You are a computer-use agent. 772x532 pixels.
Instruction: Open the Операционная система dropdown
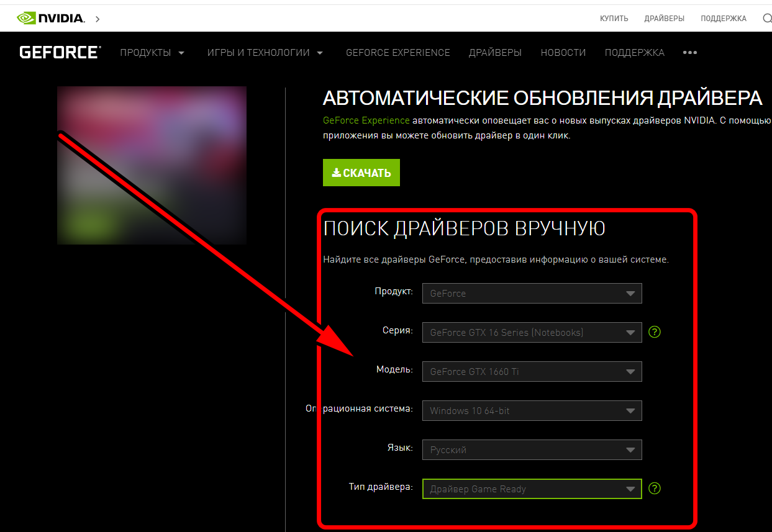click(x=531, y=411)
